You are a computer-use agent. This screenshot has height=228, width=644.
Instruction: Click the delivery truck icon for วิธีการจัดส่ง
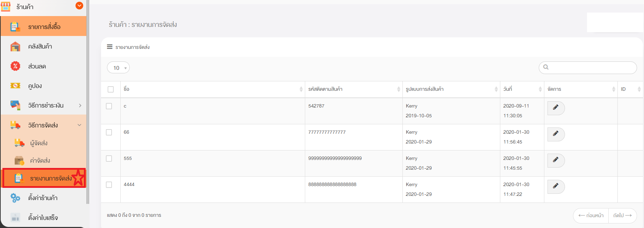[x=15, y=125]
